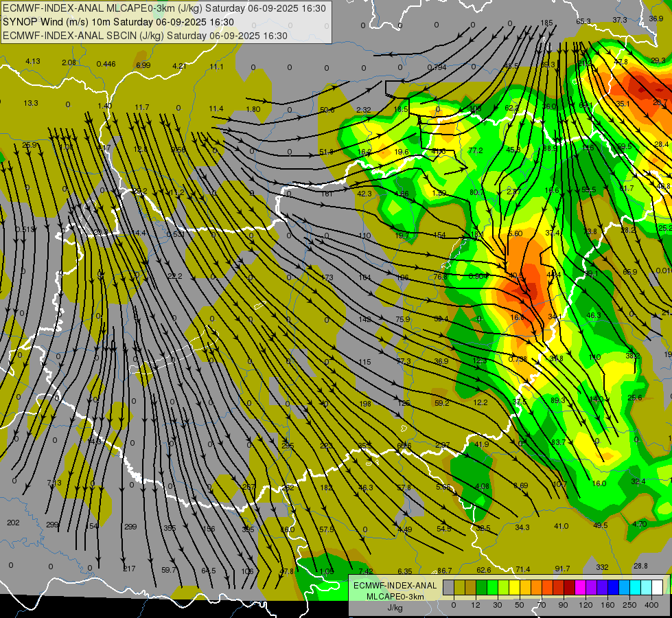Click the map value 32.4
The height and width of the screenshot is (618, 672).
pyautogui.click(x=638, y=481)
